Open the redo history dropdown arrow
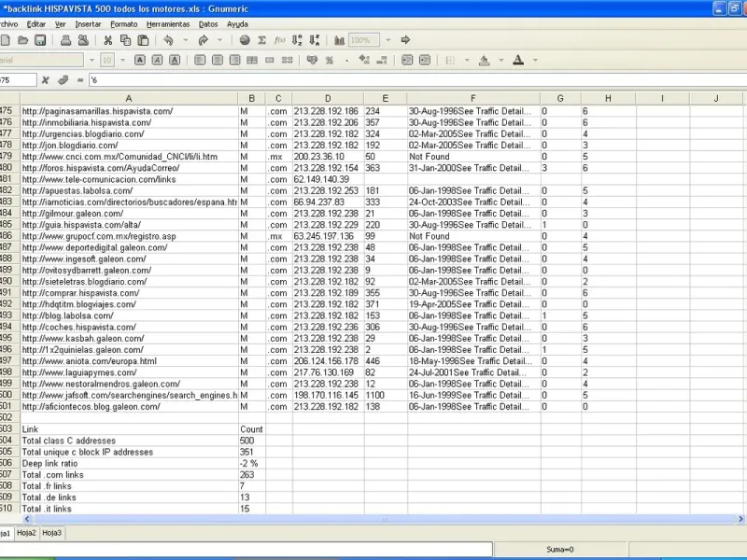Viewport: 747px width, 560px height. coord(220,40)
